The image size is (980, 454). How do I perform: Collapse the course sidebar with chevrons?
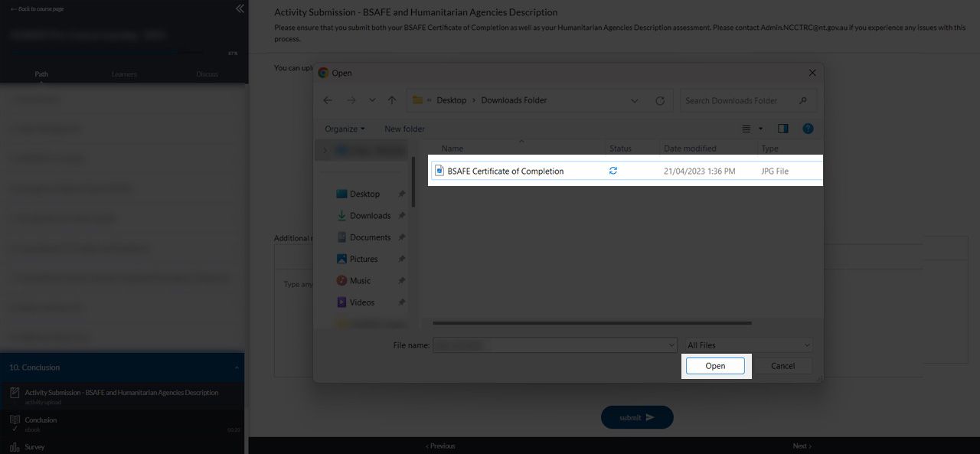(240, 8)
